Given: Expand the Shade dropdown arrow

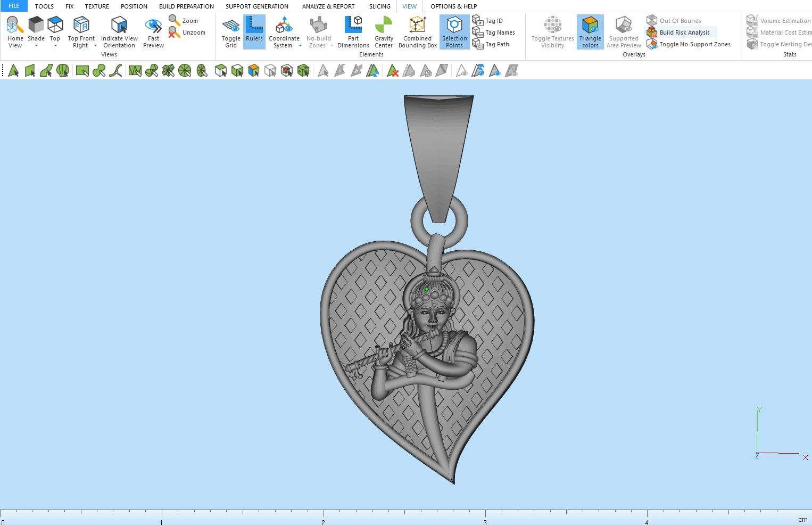Looking at the screenshot, I should pos(36,46).
